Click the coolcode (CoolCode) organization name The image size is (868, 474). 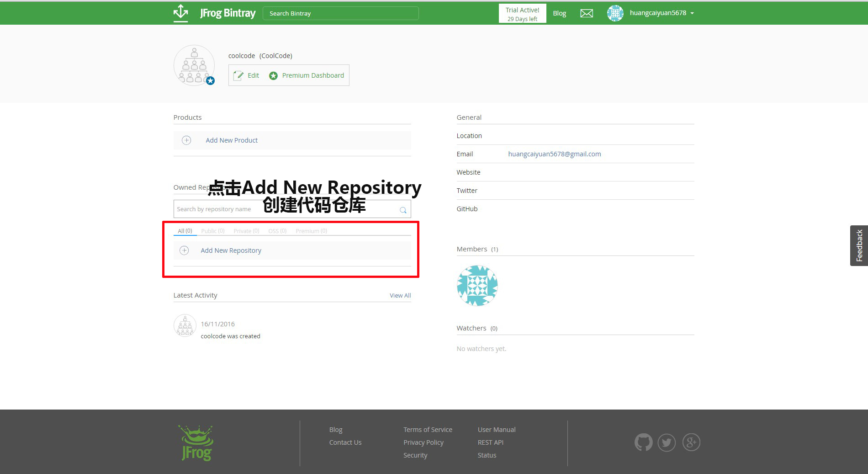(x=260, y=56)
